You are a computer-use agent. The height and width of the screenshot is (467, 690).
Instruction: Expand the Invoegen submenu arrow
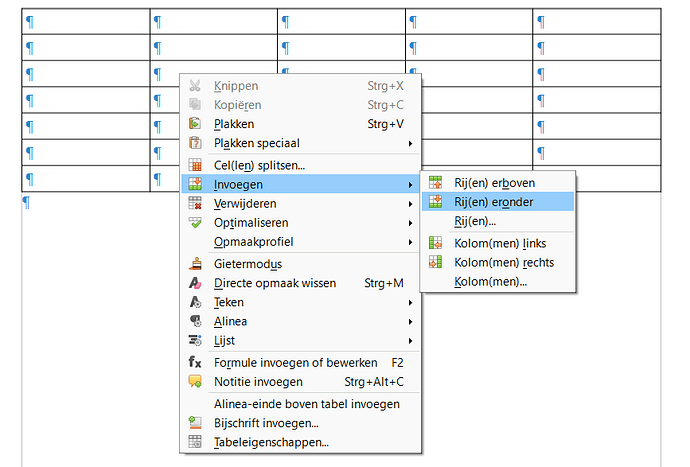pyautogui.click(x=410, y=185)
